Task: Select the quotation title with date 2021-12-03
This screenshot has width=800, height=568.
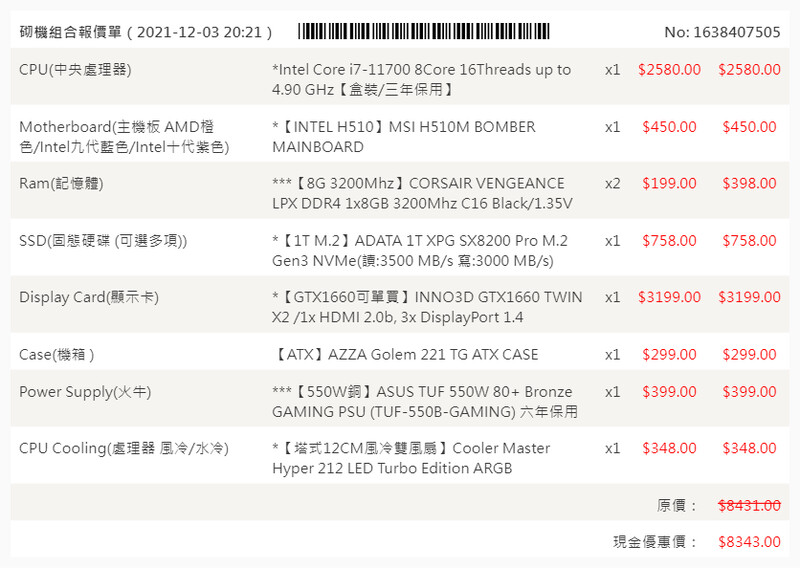Action: [x=146, y=32]
